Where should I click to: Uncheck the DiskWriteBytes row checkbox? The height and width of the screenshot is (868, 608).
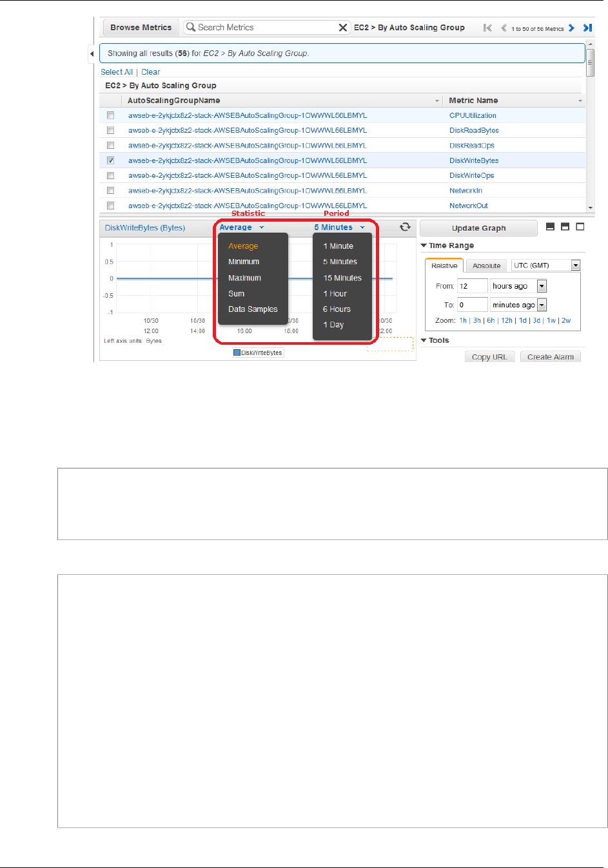(111, 160)
